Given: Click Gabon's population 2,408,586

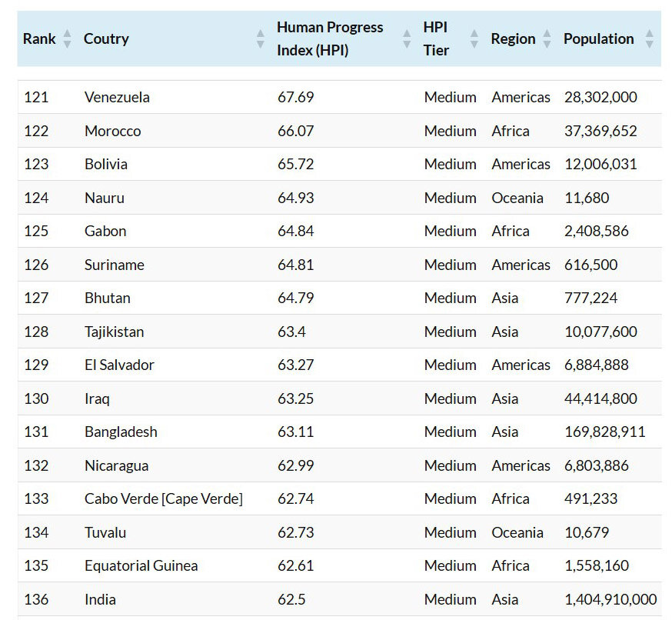Looking at the screenshot, I should pos(596,231).
